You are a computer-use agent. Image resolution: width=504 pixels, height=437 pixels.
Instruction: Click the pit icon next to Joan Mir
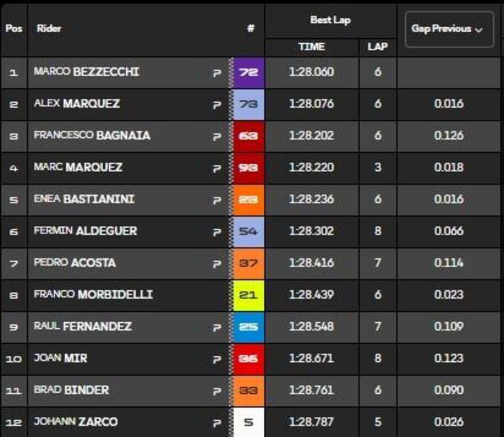coord(217,359)
